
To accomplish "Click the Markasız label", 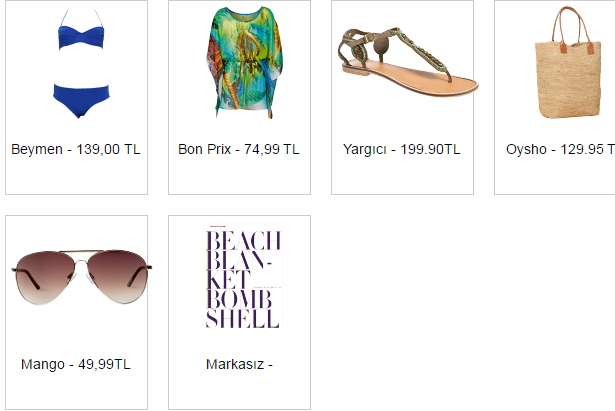I will coord(235,364).
